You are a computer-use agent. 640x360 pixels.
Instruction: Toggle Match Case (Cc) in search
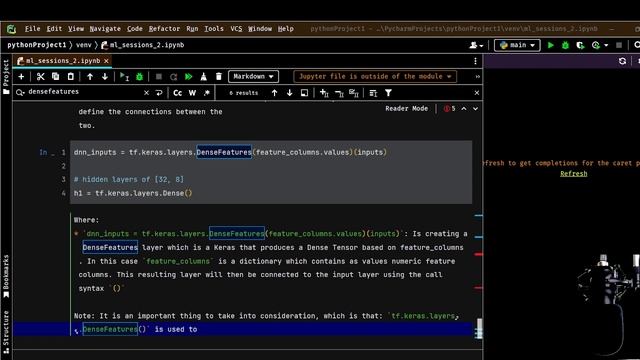(x=178, y=93)
